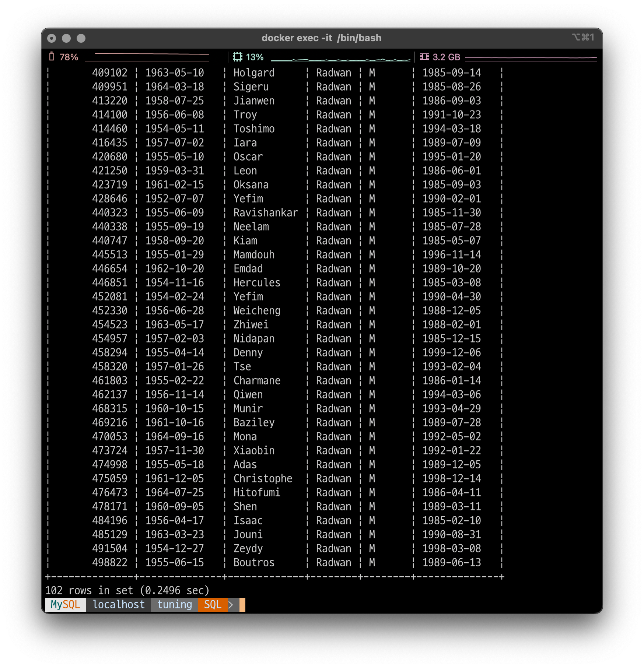Click the 102 rows in set message
Viewport: 644px width, 668px height.
click(x=127, y=591)
